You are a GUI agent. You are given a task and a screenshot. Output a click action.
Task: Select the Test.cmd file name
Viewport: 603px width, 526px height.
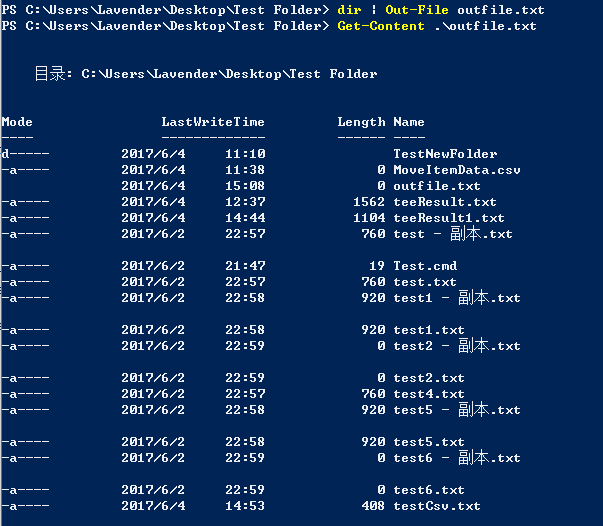click(x=425, y=266)
